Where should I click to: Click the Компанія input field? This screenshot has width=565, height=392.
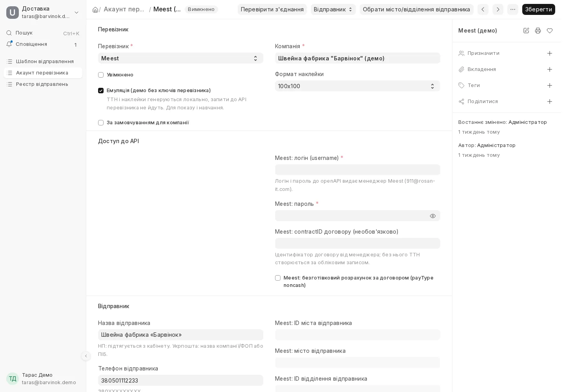coord(357,58)
